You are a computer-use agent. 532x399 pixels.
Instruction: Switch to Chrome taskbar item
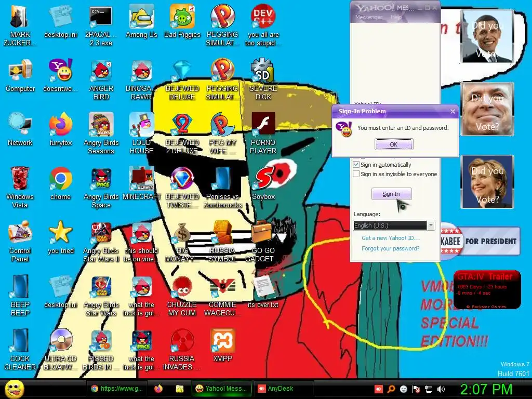pyautogui.click(x=117, y=389)
